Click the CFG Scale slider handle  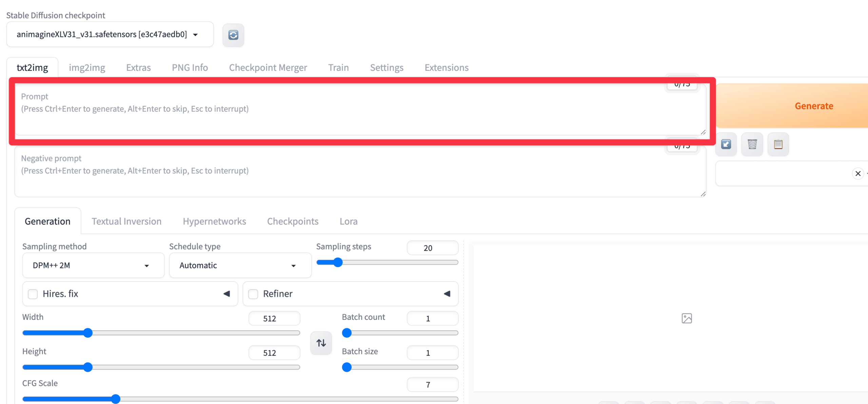[116, 399]
